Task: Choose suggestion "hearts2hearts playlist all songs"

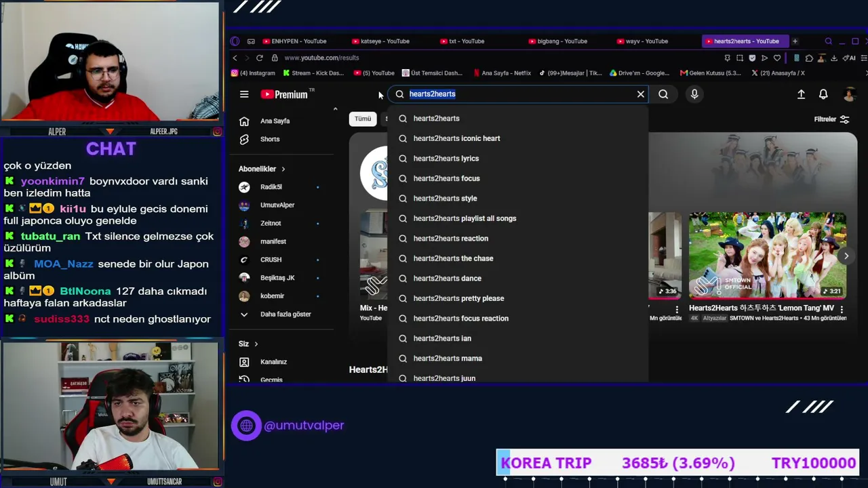Action: 518,218
